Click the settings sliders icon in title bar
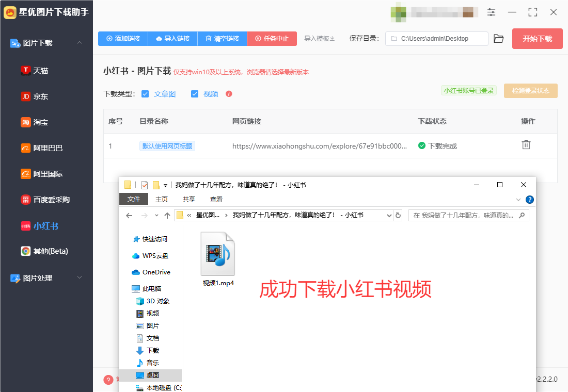Viewport: 568px width, 392px height. (x=491, y=12)
